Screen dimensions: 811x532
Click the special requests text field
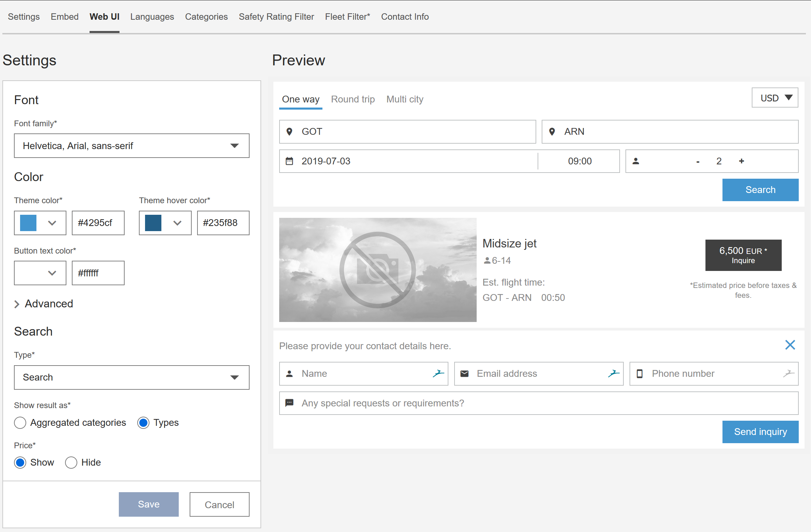pyautogui.click(x=539, y=403)
